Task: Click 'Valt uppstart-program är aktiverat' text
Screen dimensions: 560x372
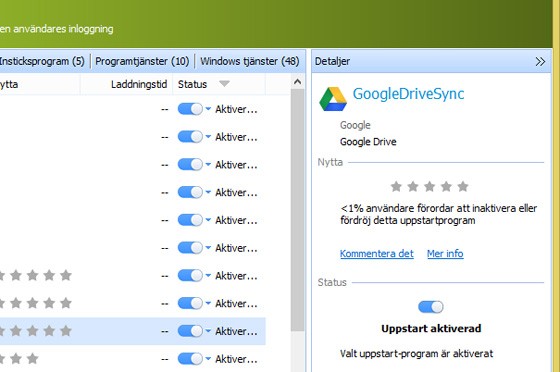Action: [416, 354]
